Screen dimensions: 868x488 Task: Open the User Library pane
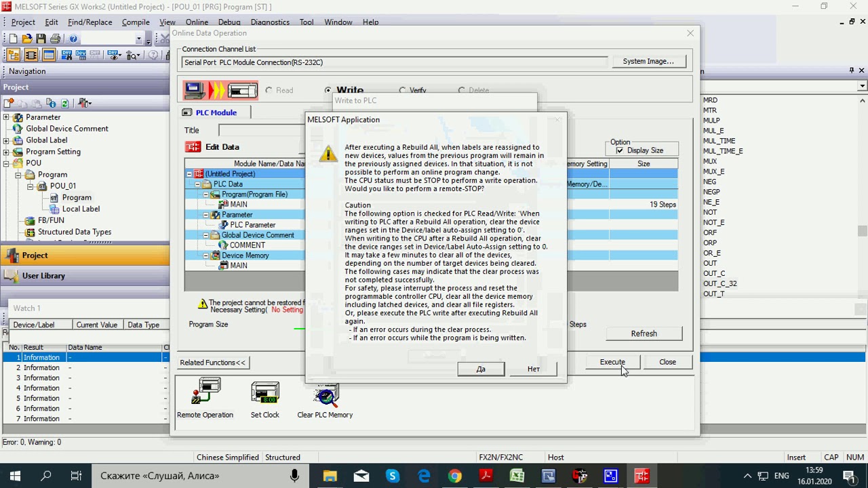click(x=85, y=276)
